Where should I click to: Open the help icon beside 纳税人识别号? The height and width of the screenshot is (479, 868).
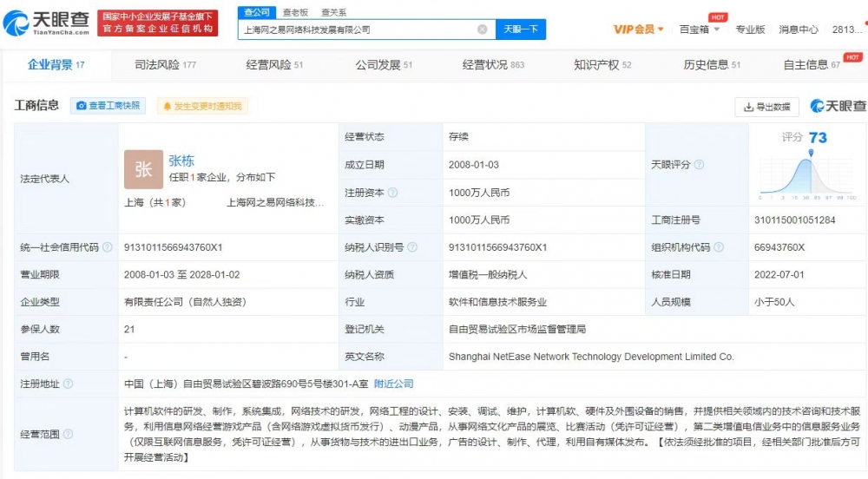[412, 247]
